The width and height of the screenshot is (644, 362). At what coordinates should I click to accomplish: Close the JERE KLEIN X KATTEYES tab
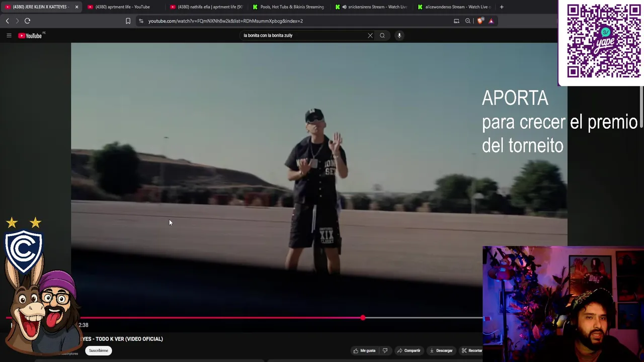point(76,7)
